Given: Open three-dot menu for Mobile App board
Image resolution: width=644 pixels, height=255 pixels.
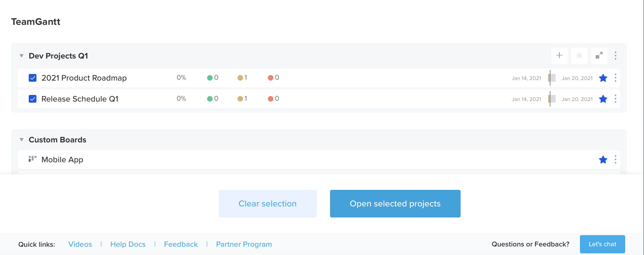Looking at the screenshot, I should [x=615, y=160].
